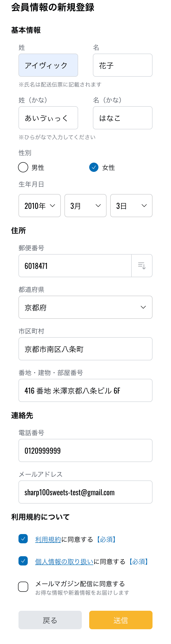The width and height of the screenshot is (171, 644).
Task: Open the birth day dropdown showing 3日
Action: (131, 206)
